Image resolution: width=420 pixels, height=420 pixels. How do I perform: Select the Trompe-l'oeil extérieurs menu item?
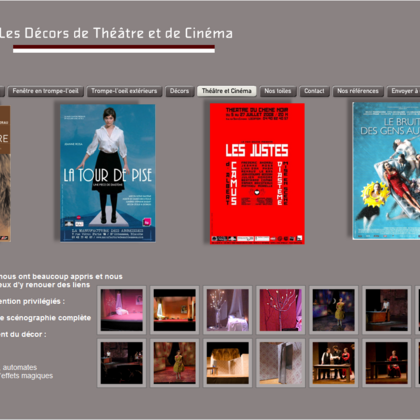click(124, 91)
